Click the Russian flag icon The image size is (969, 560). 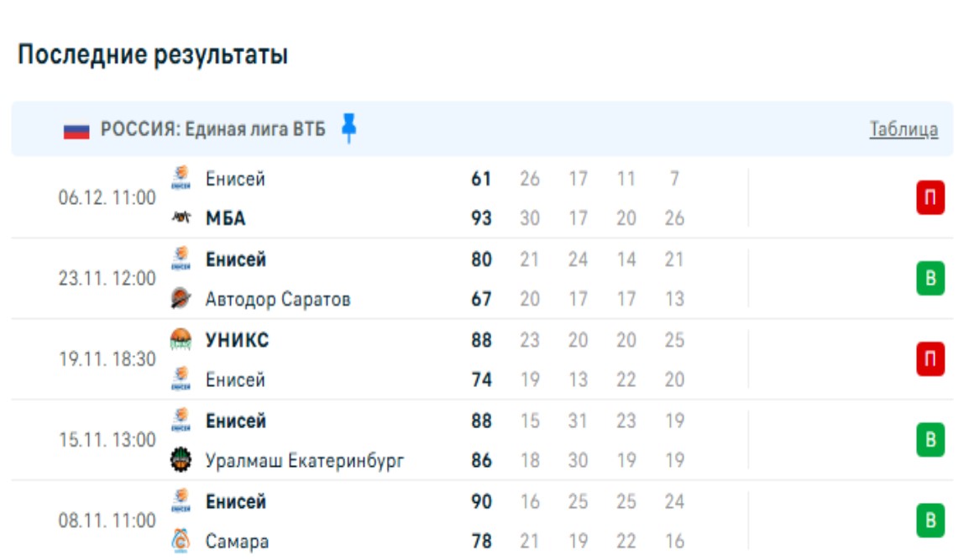click(x=76, y=130)
